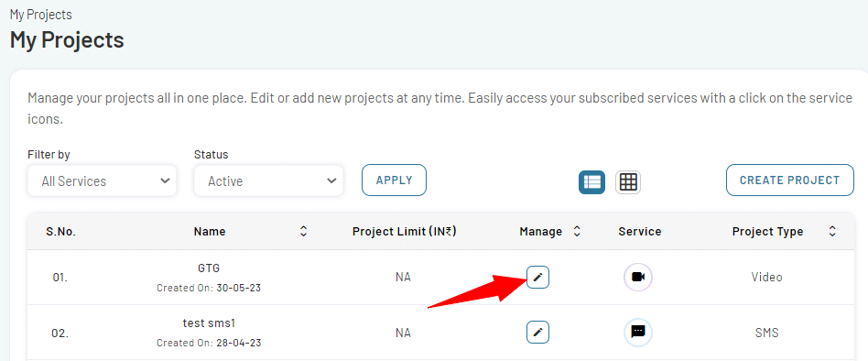The height and width of the screenshot is (361, 868).
Task: Edit the GTG project with pencil icon
Action: coord(537,277)
